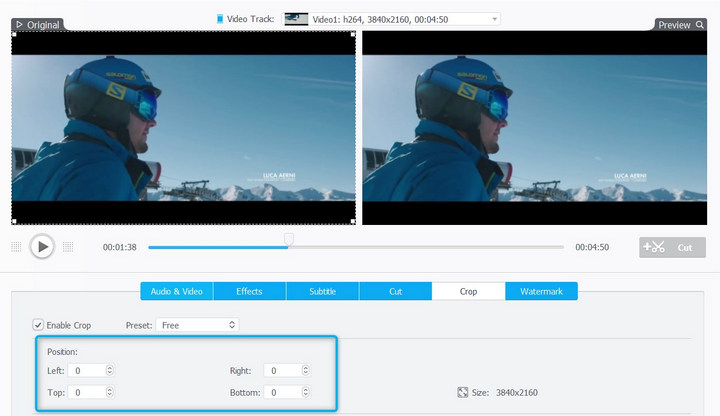
Task: Click the Left position stepper arrows
Action: [109, 370]
